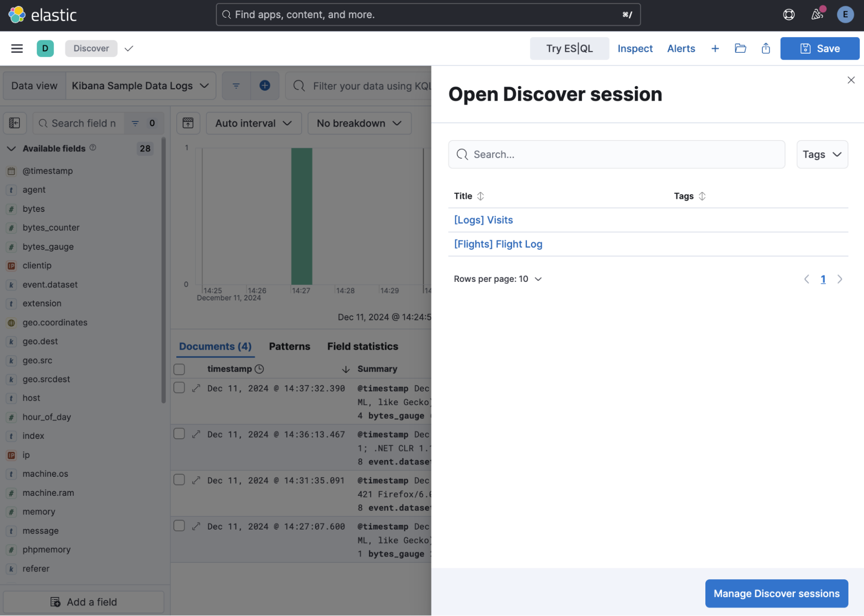Check the checkbox on the 14:27:07 row
864x616 pixels.
point(179,526)
